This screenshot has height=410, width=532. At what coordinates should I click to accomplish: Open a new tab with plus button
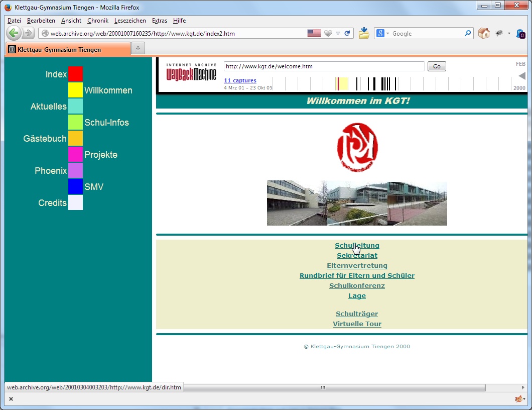[x=138, y=49]
